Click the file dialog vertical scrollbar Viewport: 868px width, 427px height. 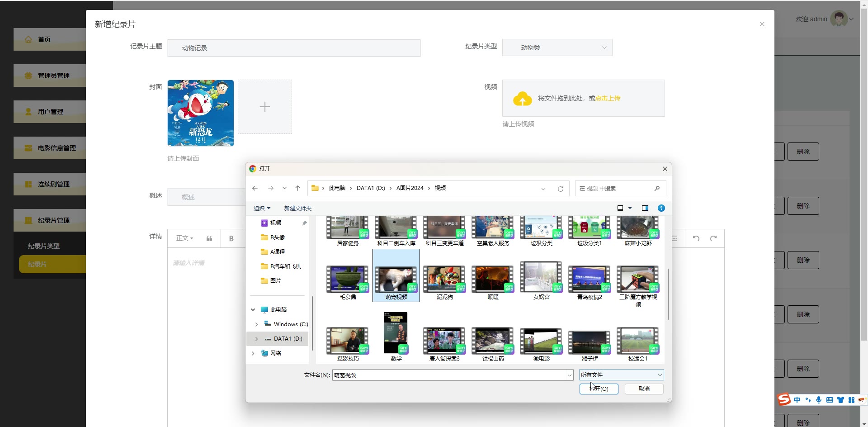click(x=668, y=294)
